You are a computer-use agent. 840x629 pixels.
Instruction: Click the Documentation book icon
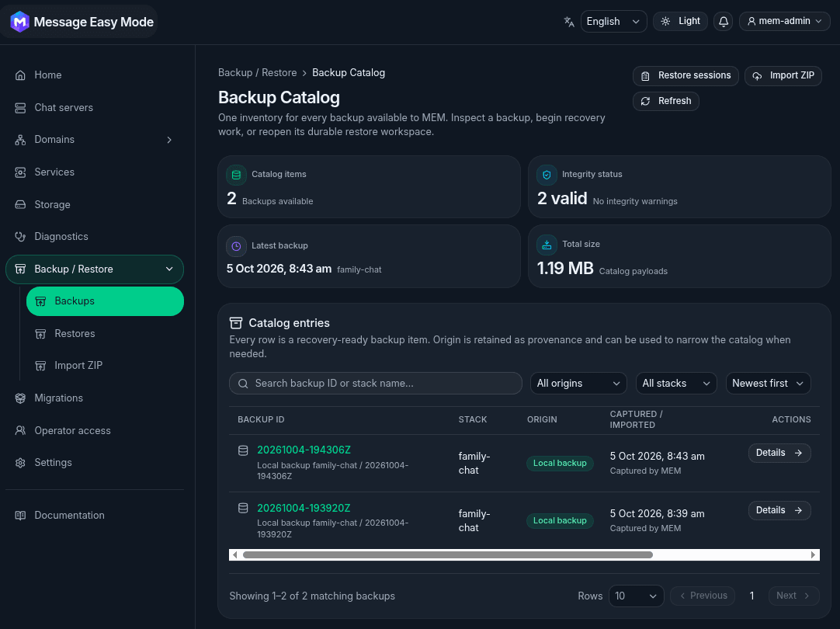pos(20,516)
